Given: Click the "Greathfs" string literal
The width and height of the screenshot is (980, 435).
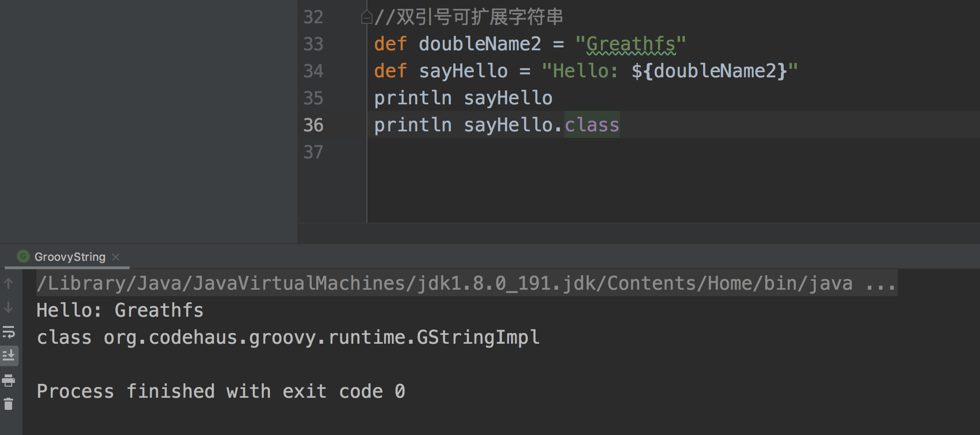Looking at the screenshot, I should pyautogui.click(x=630, y=44).
